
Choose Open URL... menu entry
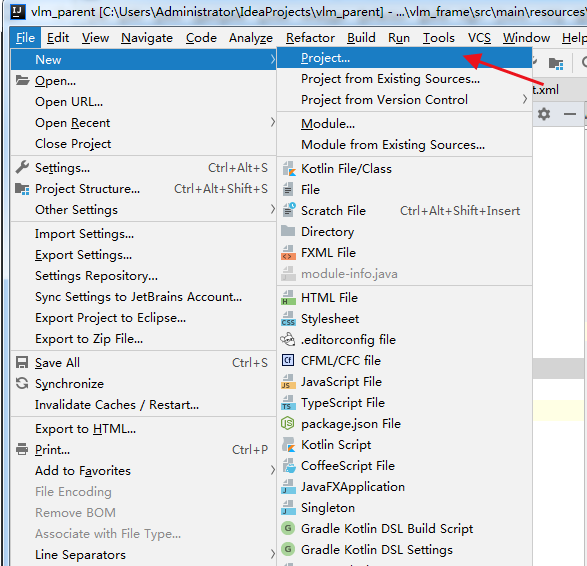click(x=144, y=102)
